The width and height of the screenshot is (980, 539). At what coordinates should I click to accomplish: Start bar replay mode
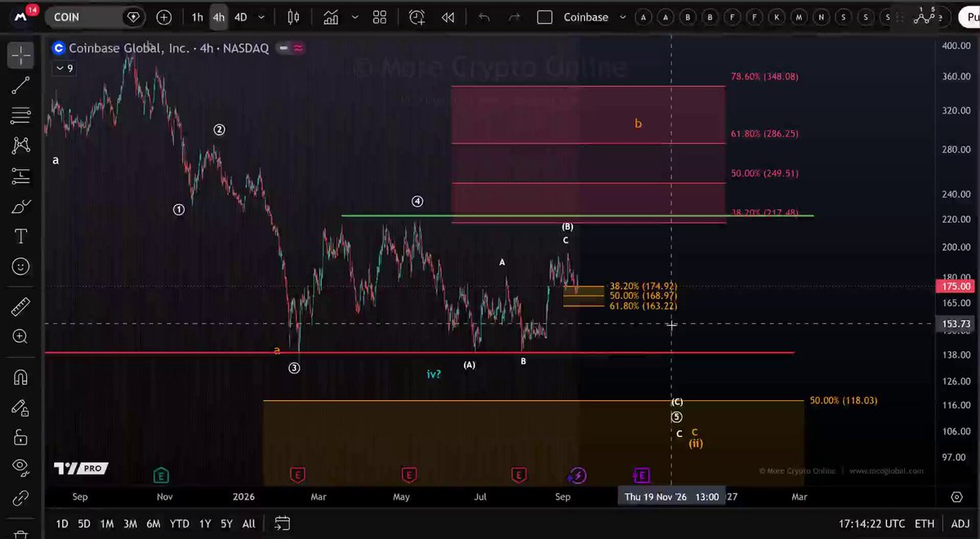(x=448, y=17)
